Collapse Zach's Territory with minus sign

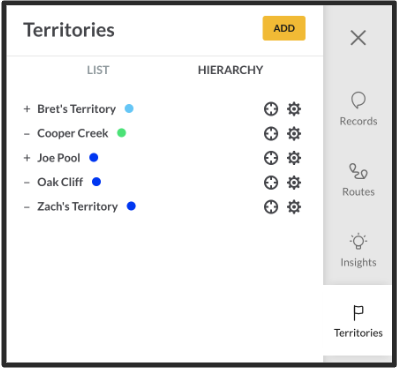click(x=27, y=207)
